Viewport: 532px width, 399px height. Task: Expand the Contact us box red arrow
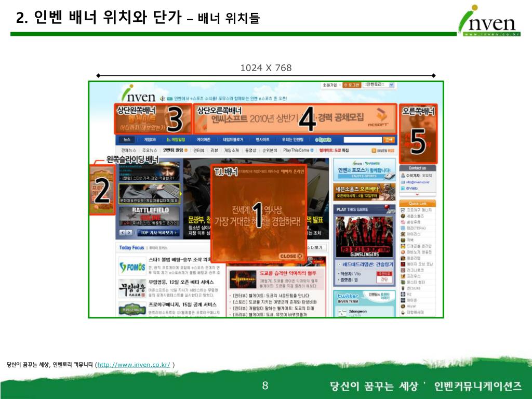point(417,194)
